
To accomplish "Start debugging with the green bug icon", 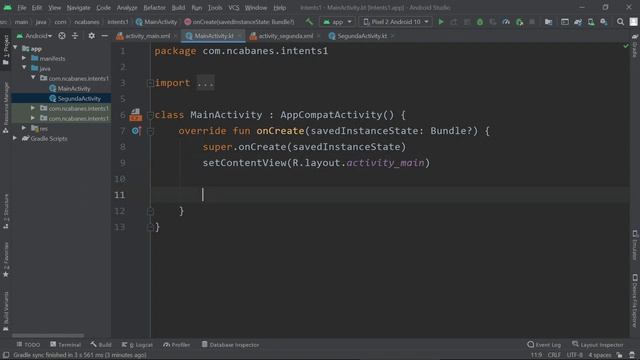I will tap(480, 22).
